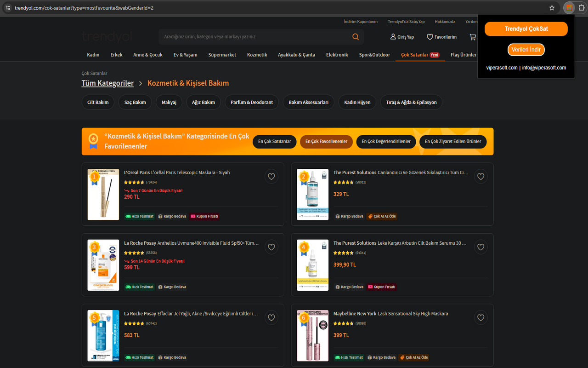Click the Trendyol ÇokSat extension icon in toolbar
Image resolution: width=588 pixels, height=368 pixels.
[569, 8]
